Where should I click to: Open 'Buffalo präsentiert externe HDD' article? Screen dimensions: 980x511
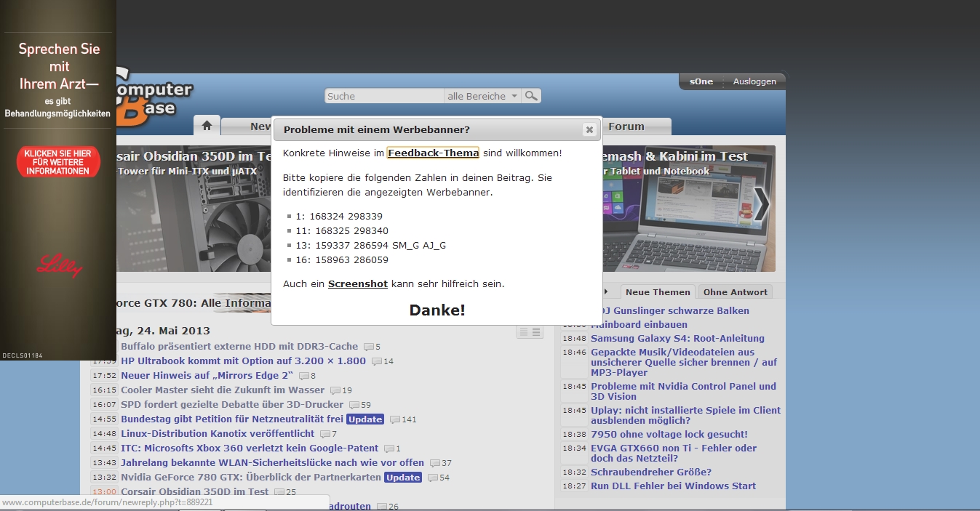(239, 347)
